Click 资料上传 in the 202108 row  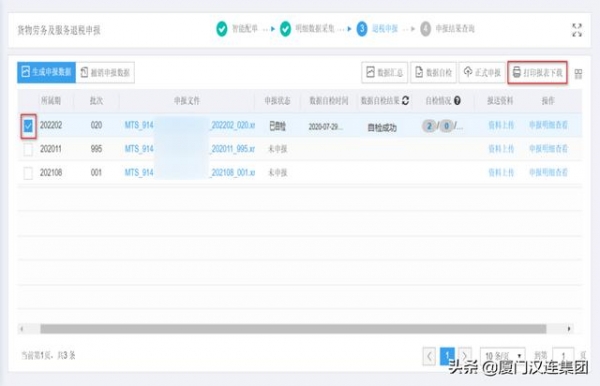point(501,173)
